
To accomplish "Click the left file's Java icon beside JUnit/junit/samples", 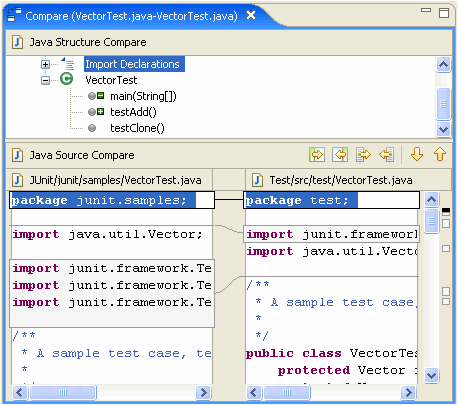I will [17, 180].
